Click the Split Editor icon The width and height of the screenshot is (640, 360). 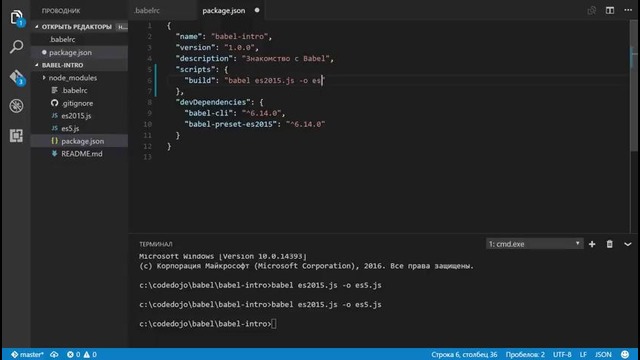point(610,11)
